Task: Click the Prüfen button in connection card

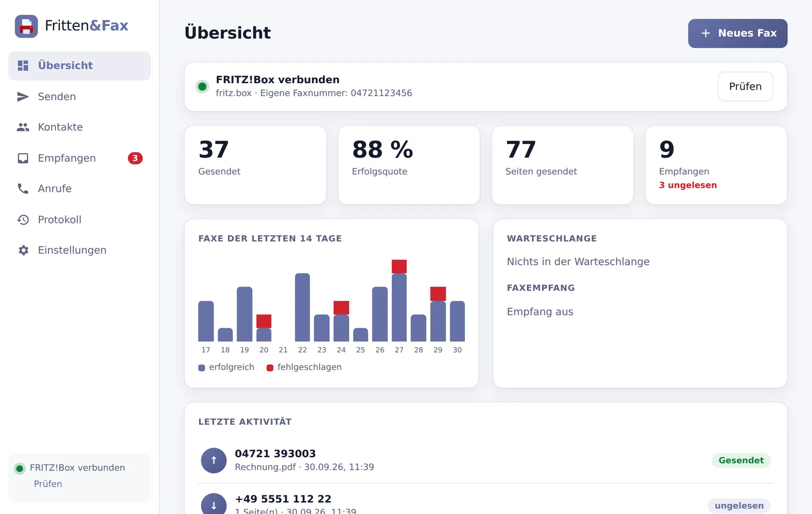Action: pos(746,87)
